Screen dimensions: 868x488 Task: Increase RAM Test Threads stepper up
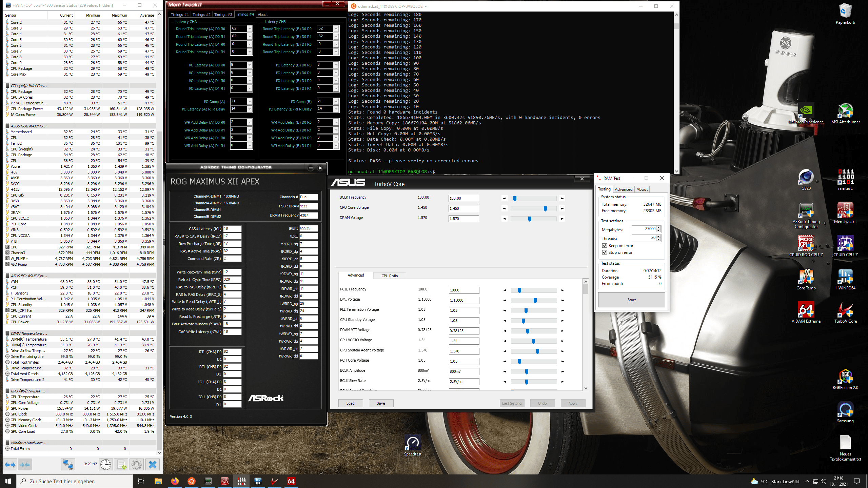(658, 236)
